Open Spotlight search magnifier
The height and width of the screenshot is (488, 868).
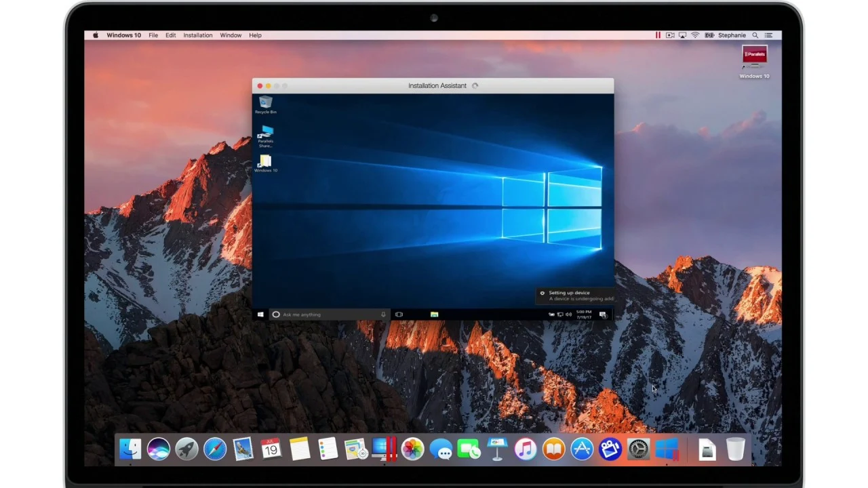[x=755, y=35]
